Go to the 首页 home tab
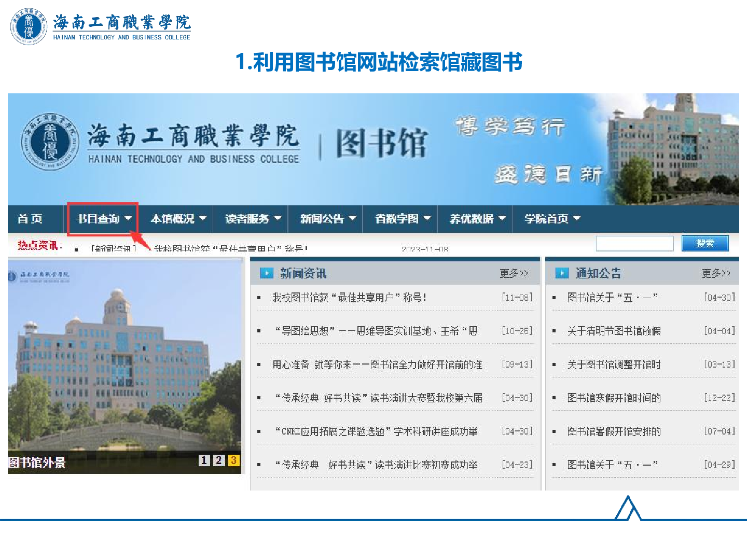 pos(30,219)
